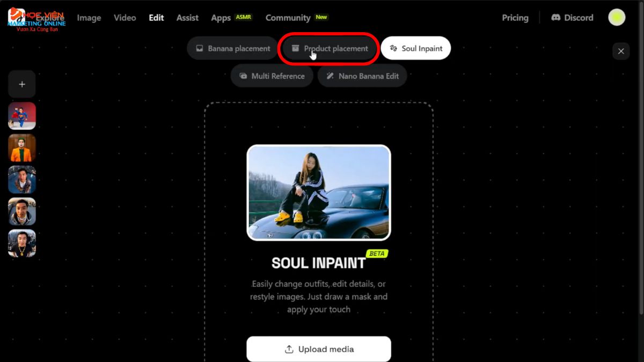644x362 pixels.
Task: Select Nano Banana Edit tool
Action: [x=362, y=76]
